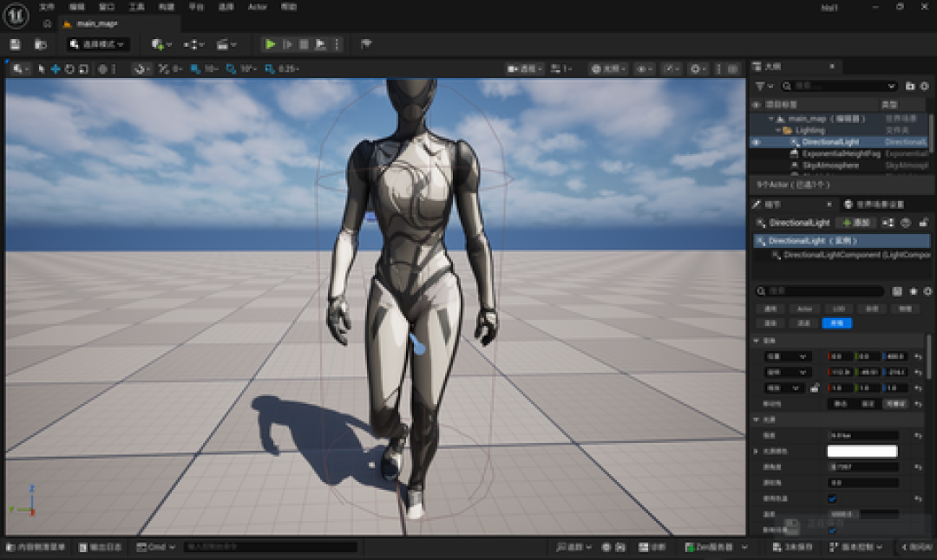Click the maximize viewport layout icon
Viewport: 937px width, 560px height.
[x=732, y=69]
